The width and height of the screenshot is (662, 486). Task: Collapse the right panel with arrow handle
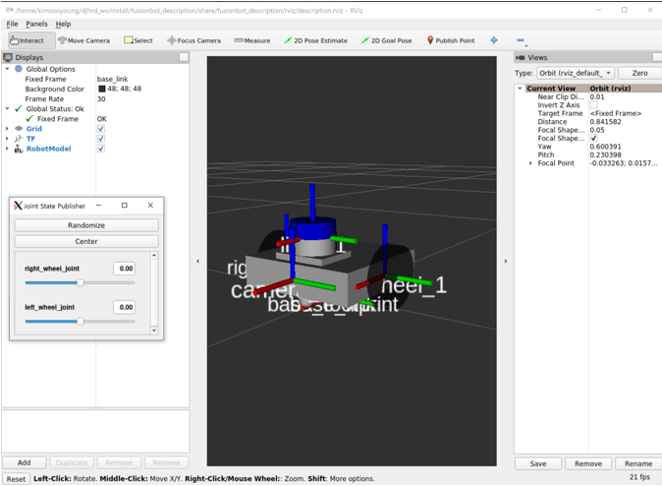pyautogui.click(x=506, y=261)
